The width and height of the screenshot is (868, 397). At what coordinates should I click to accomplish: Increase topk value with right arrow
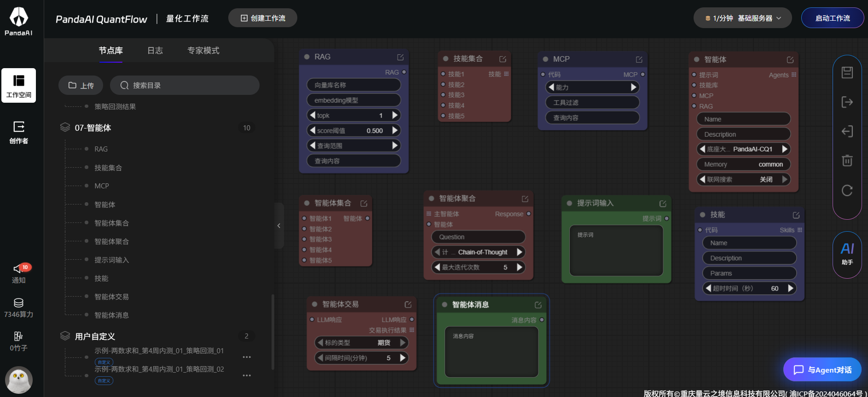click(395, 115)
